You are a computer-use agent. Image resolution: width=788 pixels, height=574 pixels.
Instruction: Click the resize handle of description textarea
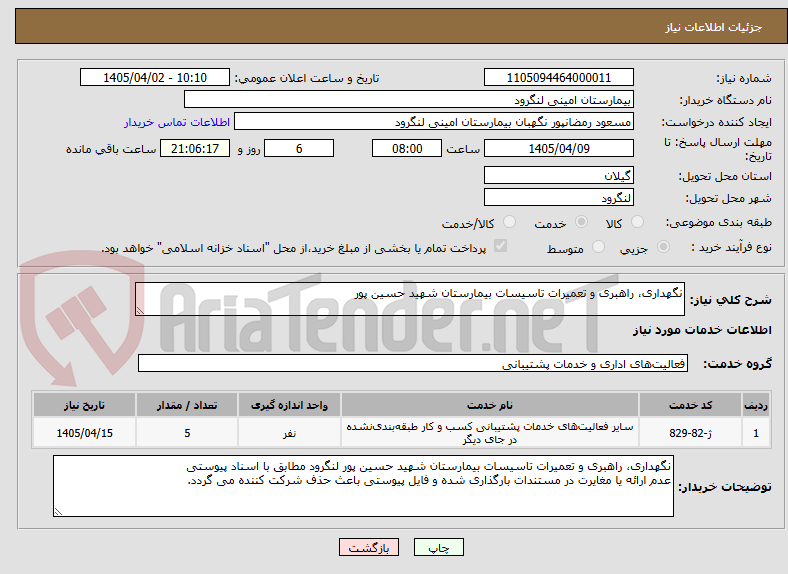click(x=140, y=311)
